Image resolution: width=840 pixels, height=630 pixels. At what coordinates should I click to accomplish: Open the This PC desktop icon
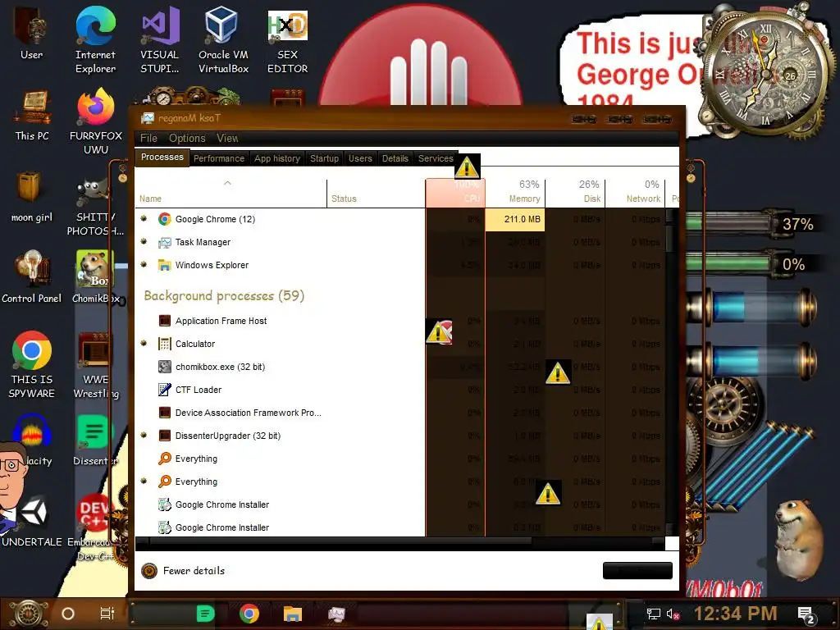click(x=32, y=116)
